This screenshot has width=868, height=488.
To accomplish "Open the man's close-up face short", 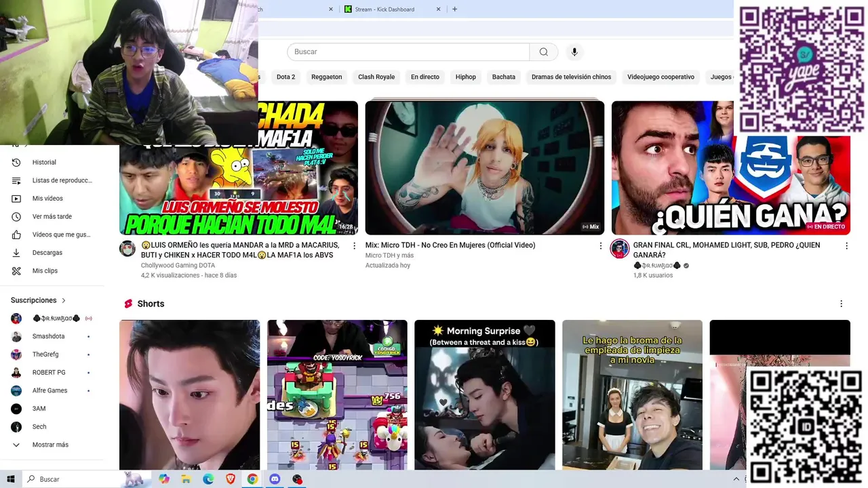I will pos(189,395).
